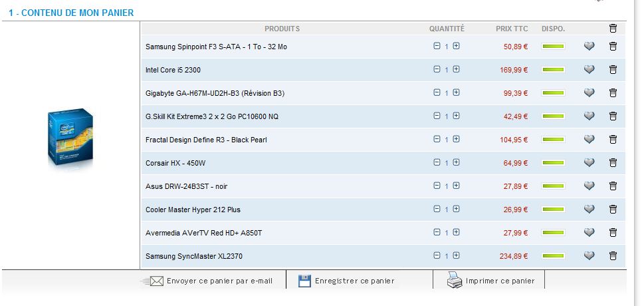Delete Fractal Design Define R3 item
This screenshot has height=306, width=644.
(x=613, y=140)
